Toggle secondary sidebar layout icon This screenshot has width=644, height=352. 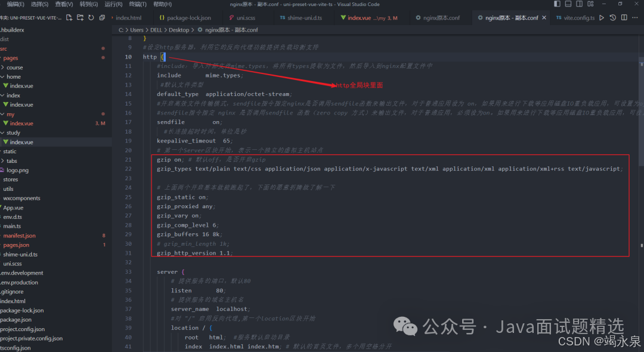point(579,4)
